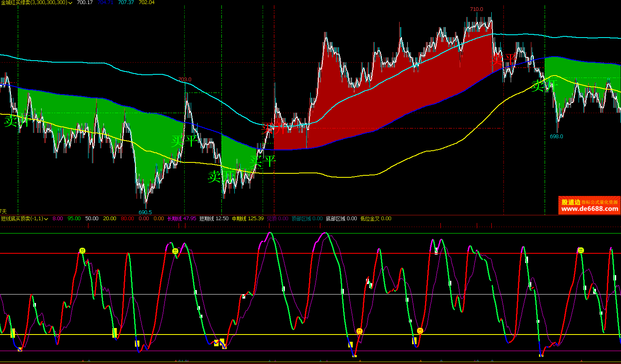Click the first smiley face bottom signal
Screen dimensions: 621x364
point(359,331)
